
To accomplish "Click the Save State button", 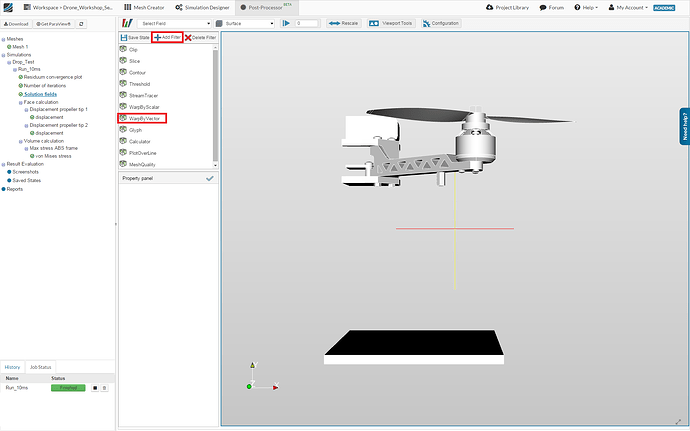I will coord(134,37).
